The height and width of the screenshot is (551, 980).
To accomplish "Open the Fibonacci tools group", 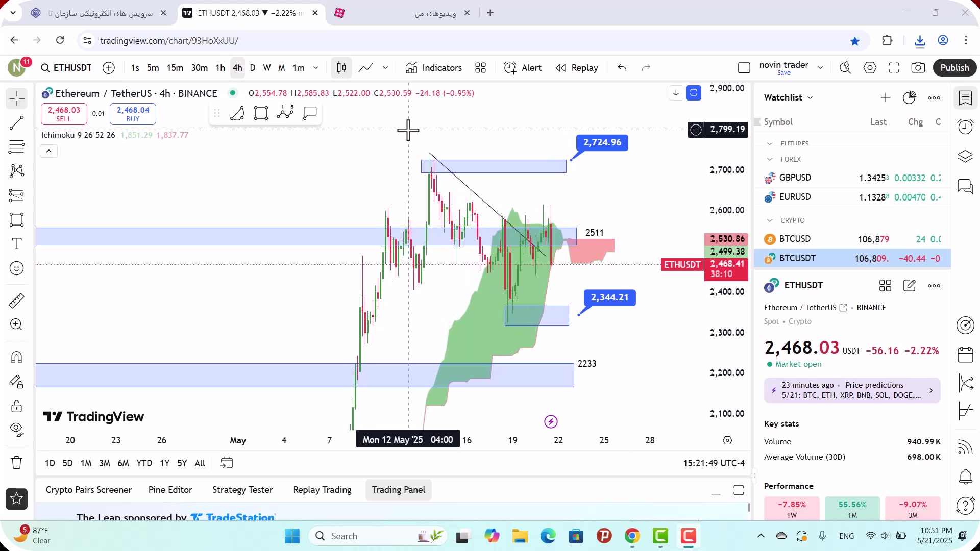I will pos(17,147).
